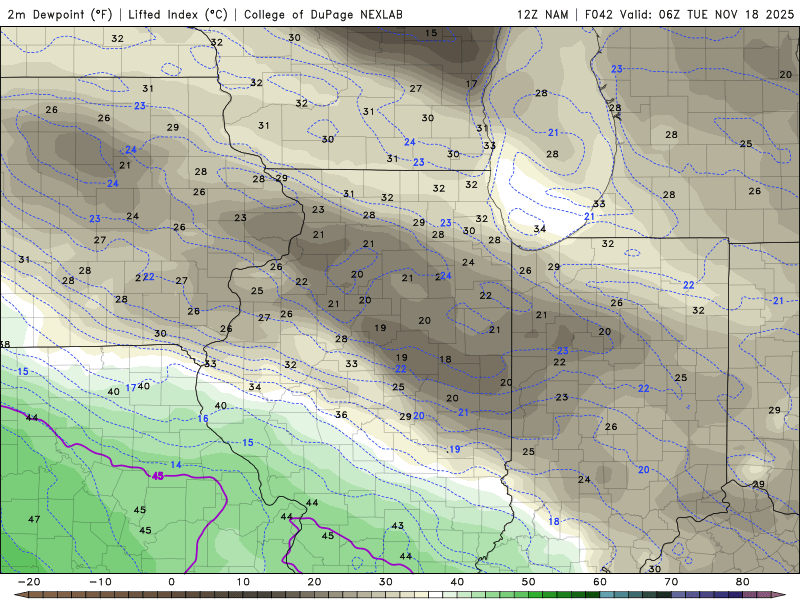Screen dimensions: 800x600
Task: Click the black 43 dewpoint value
Action: (397, 526)
